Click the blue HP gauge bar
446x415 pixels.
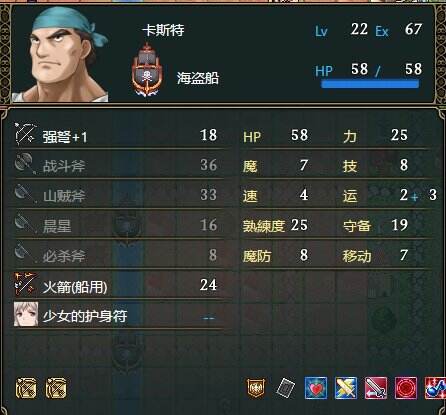[370, 83]
